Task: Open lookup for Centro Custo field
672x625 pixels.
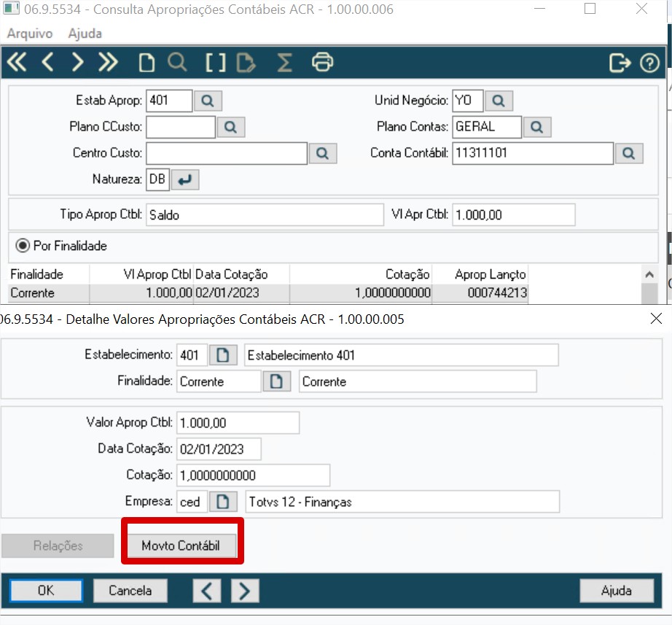Action: (323, 153)
